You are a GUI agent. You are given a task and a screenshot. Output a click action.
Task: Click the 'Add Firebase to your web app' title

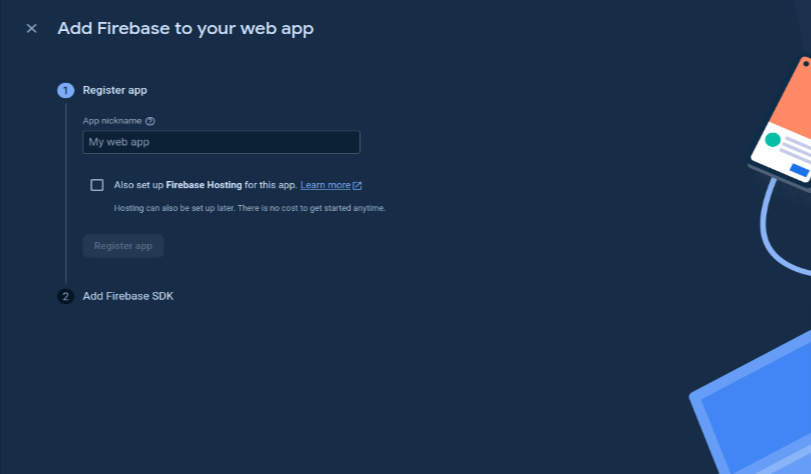[185, 29]
